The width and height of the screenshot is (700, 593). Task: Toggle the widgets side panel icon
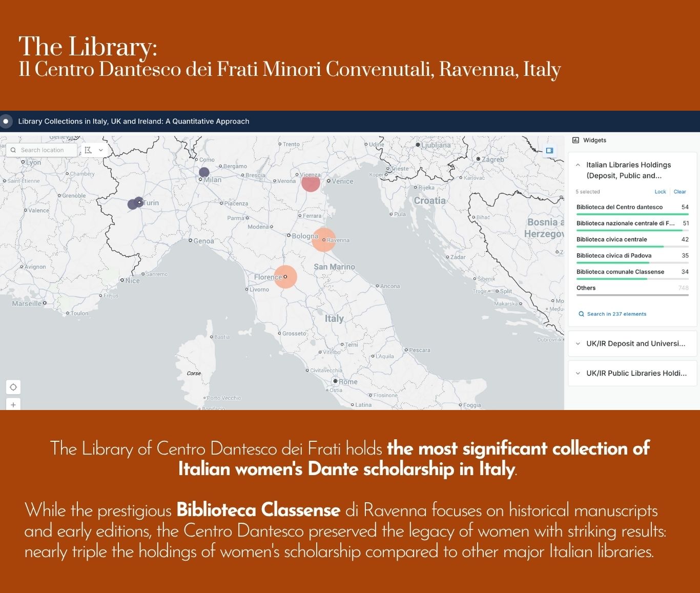pos(549,151)
